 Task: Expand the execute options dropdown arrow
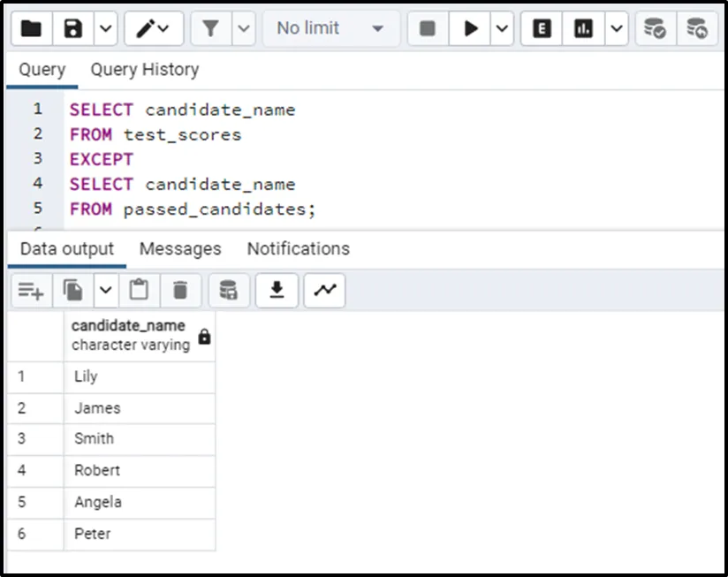502,29
